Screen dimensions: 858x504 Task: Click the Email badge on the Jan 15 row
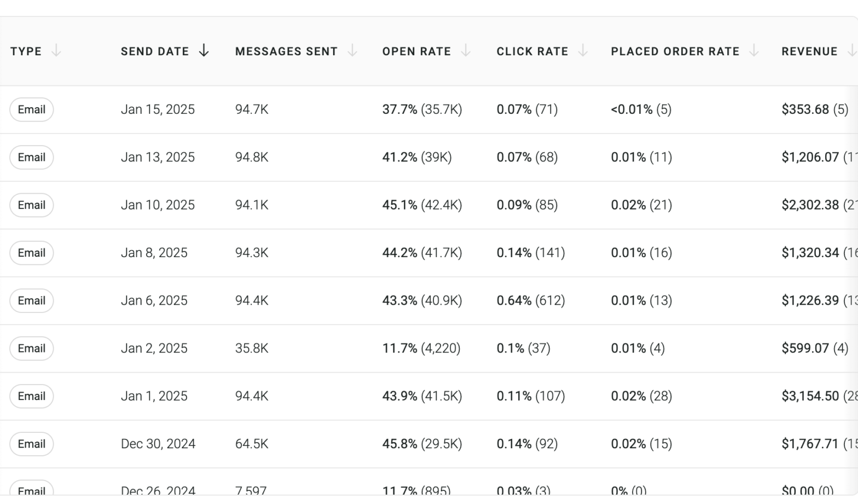(31, 109)
